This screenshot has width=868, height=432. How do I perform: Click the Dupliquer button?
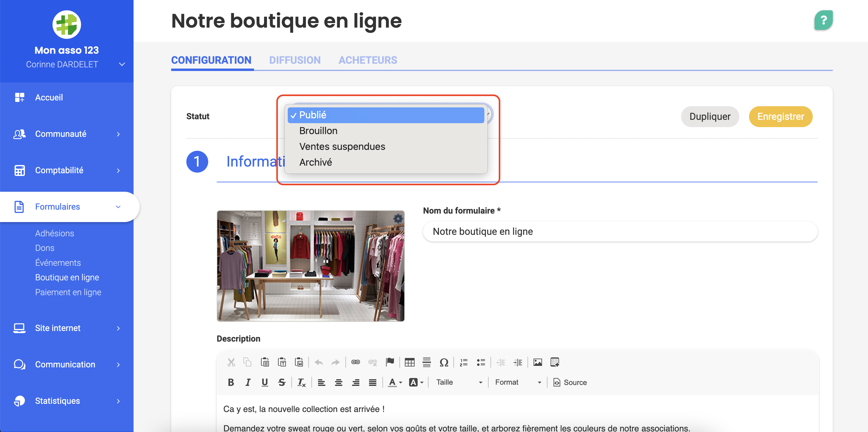point(710,116)
